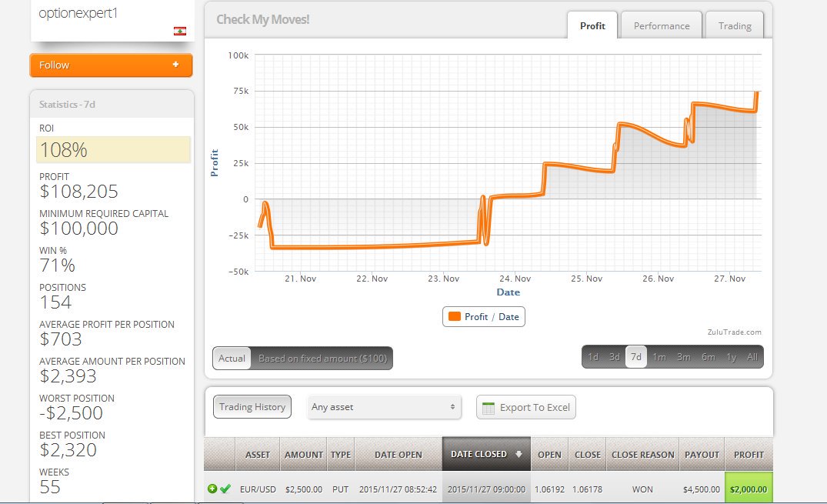The width and height of the screenshot is (827, 504).
Task: Select the 3d time range
Action: (x=615, y=357)
